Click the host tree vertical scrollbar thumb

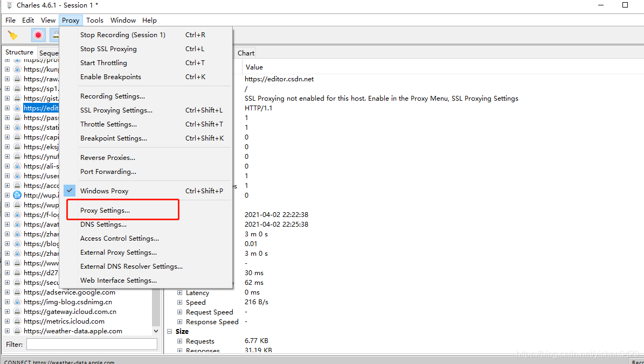[x=156, y=307]
